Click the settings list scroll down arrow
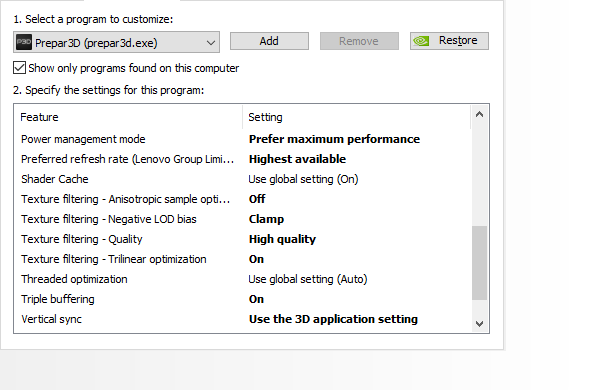597x390 pixels. pos(480,324)
